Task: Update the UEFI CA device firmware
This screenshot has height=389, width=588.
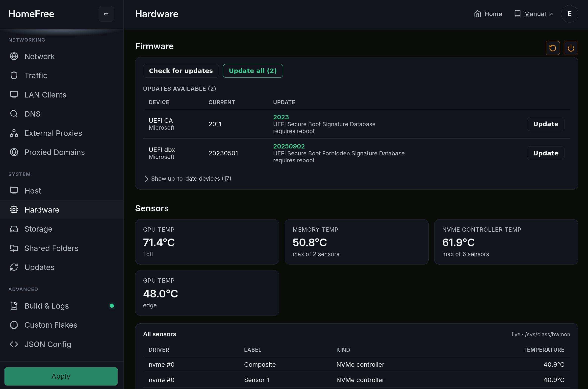Action: pyautogui.click(x=546, y=124)
